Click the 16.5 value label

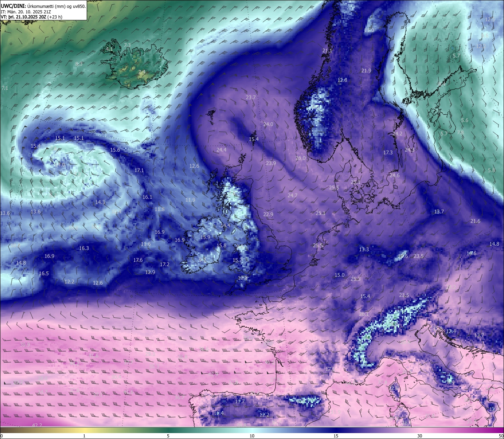click(44, 274)
